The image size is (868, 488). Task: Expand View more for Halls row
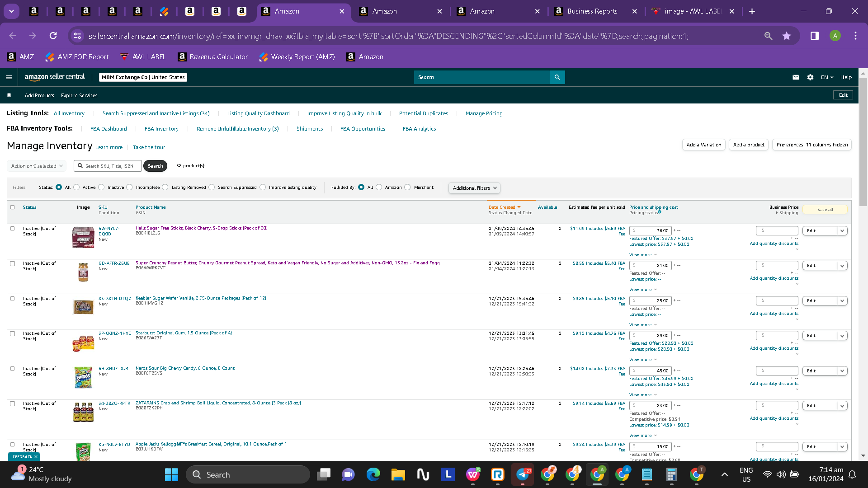[643, 255]
